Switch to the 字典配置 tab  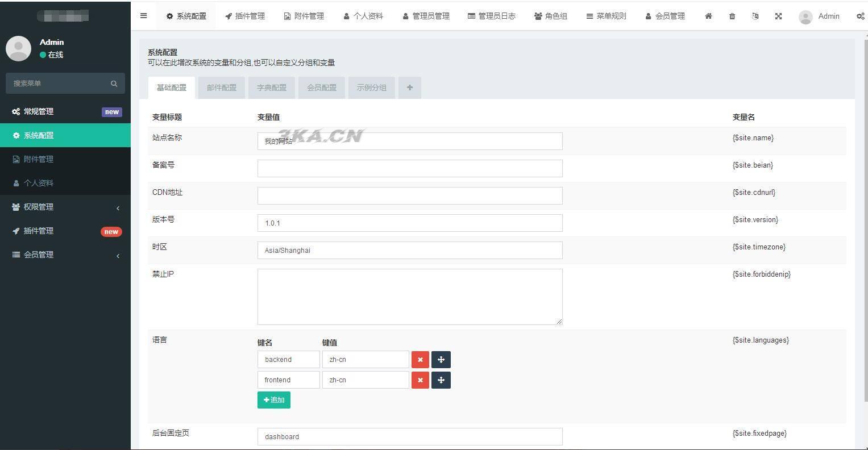click(x=272, y=88)
